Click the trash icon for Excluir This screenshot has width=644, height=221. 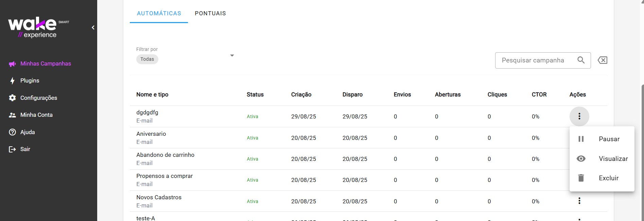point(581,178)
